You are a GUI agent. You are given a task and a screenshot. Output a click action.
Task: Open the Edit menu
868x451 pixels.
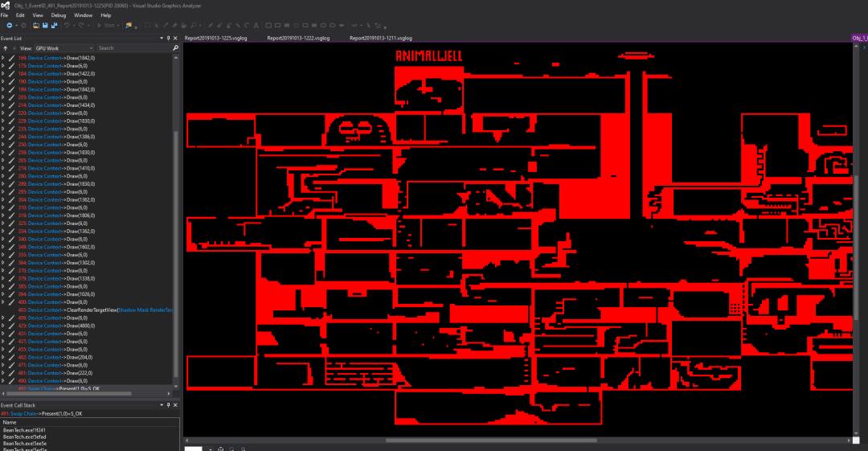click(20, 15)
